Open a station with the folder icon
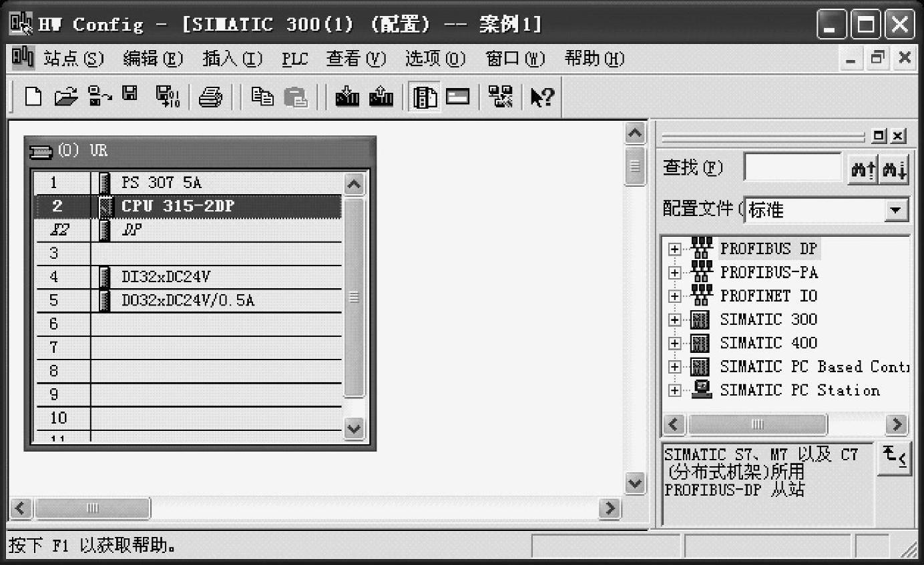The width and height of the screenshot is (924, 565). [x=66, y=97]
